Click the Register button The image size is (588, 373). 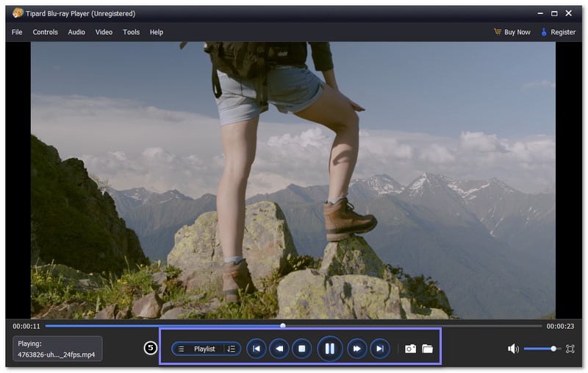pos(563,32)
